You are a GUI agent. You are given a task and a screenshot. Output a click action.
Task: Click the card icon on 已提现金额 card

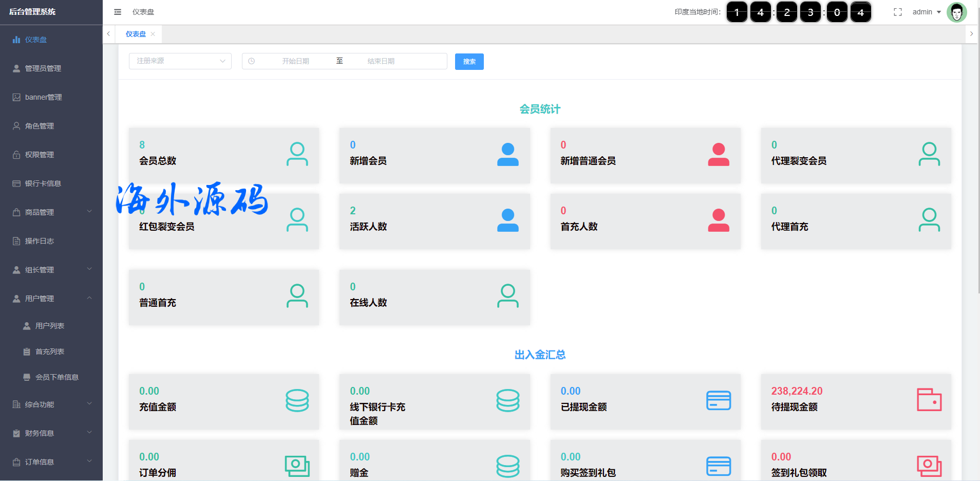click(718, 400)
